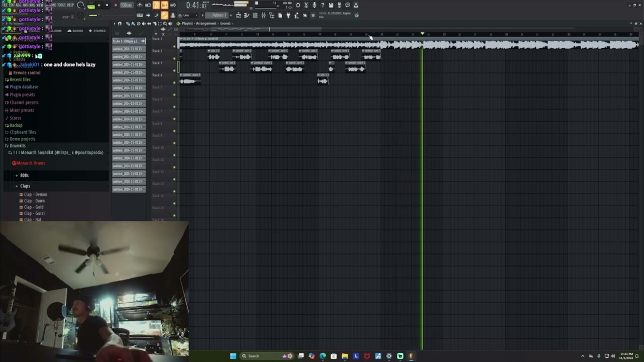The height and width of the screenshot is (362, 644).
Task: Open the Line snap dropdown
Action: [x=190, y=15]
